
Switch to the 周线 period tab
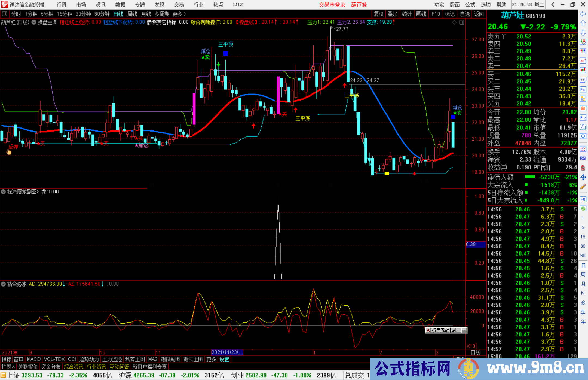pos(132,14)
